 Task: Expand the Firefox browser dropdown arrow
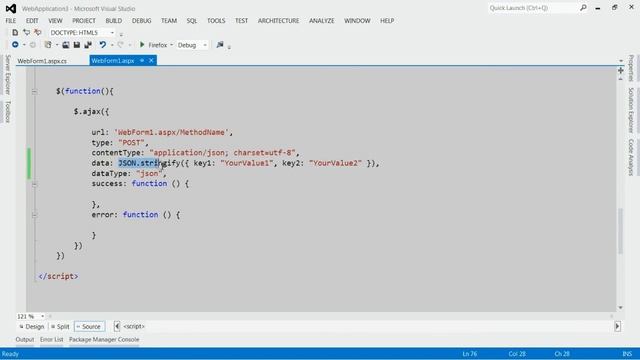[171, 45]
